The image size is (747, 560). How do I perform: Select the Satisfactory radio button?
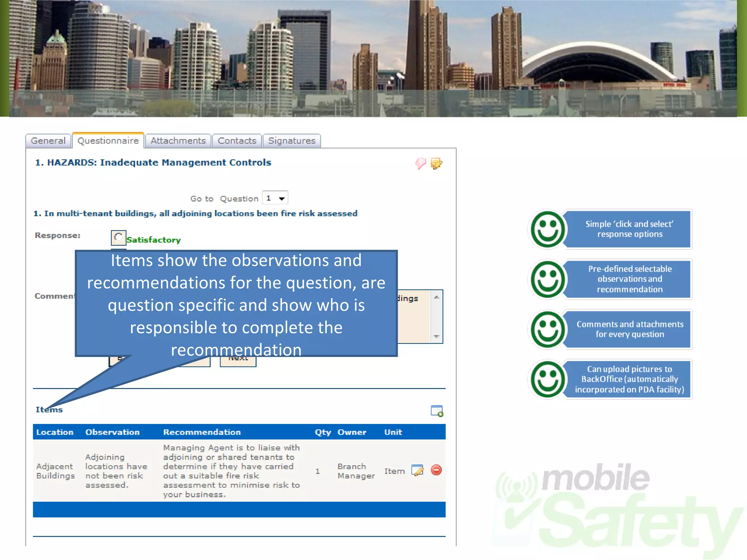(x=119, y=238)
